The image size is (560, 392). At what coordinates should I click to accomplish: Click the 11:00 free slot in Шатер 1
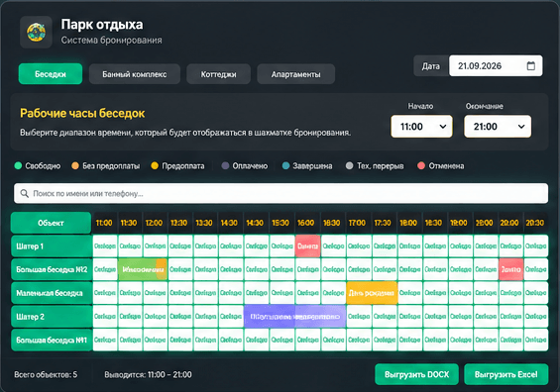click(x=105, y=246)
